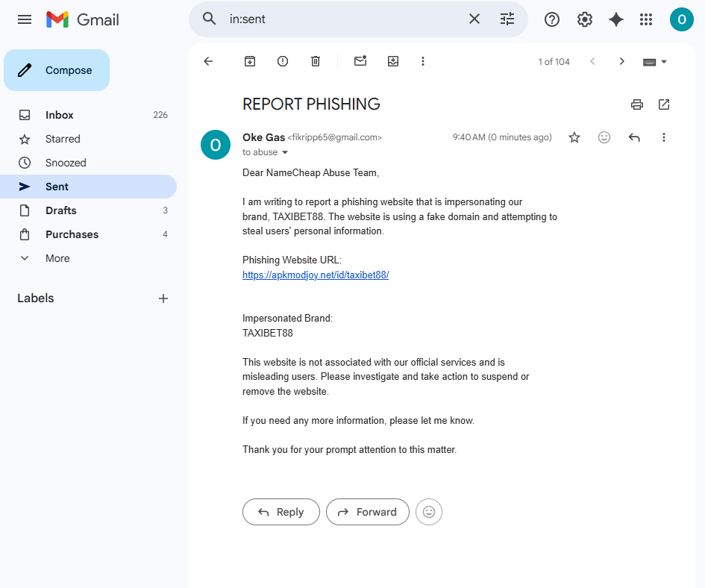
Task: Add emoji reaction in message header
Action: [x=604, y=137]
